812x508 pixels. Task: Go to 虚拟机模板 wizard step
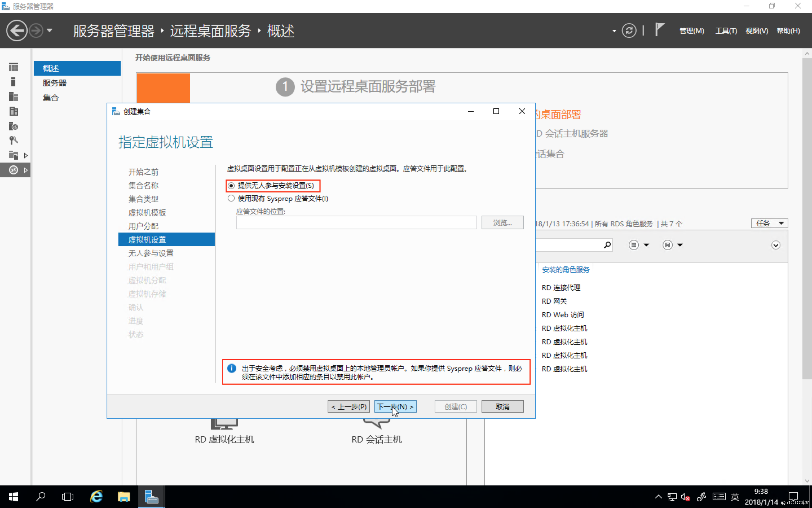(147, 213)
